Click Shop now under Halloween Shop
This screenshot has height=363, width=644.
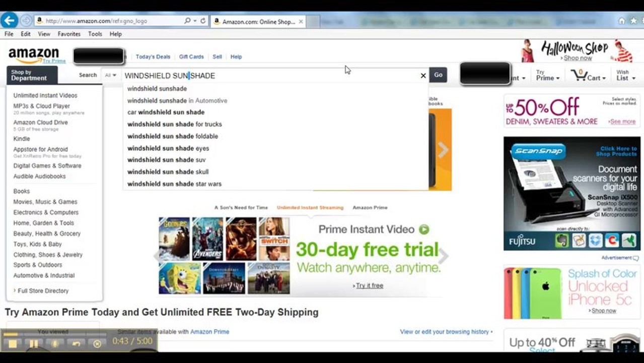578,58
